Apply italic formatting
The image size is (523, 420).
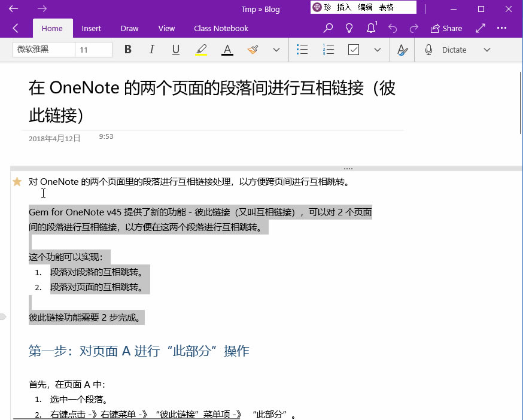[151, 50]
